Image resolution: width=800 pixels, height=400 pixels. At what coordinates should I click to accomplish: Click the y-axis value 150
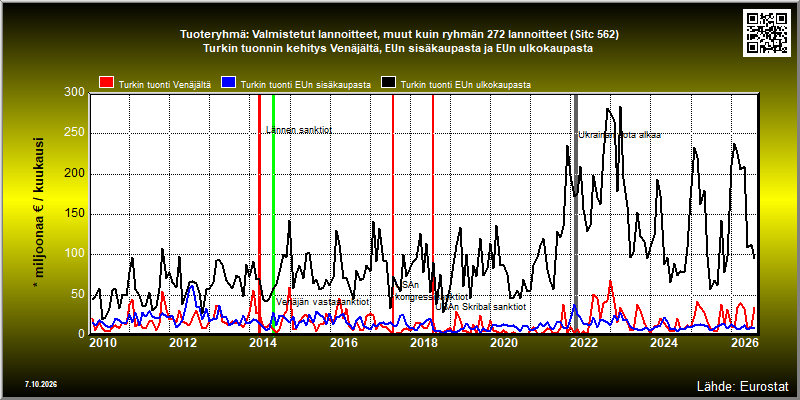[x=74, y=214]
